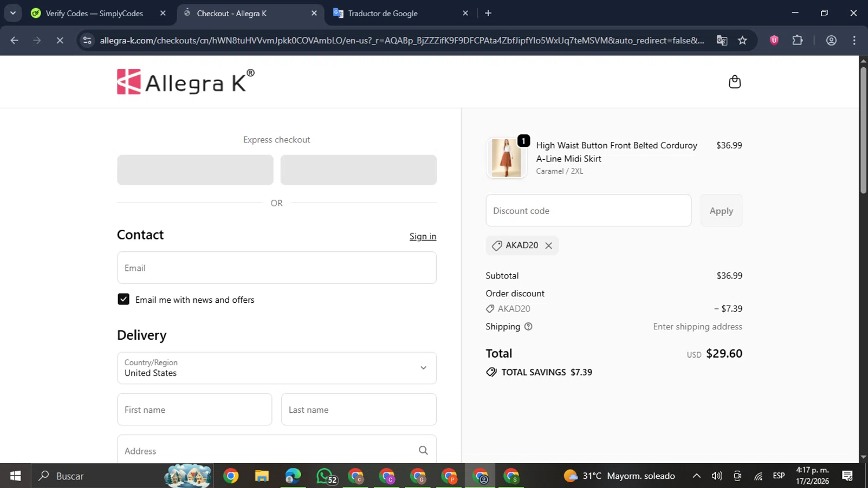Open the Chrome profile icon
This screenshot has height=488, width=868.
point(831,41)
